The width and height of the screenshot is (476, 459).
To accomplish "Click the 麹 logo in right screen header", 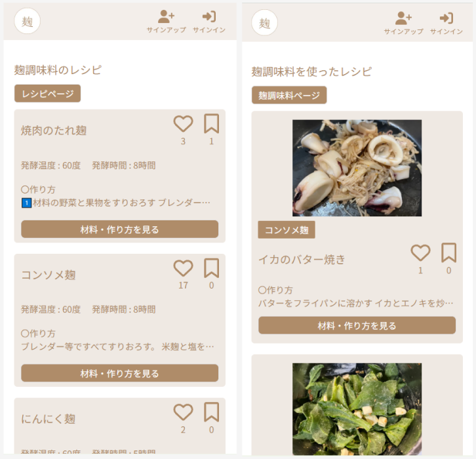I will pyautogui.click(x=264, y=22).
